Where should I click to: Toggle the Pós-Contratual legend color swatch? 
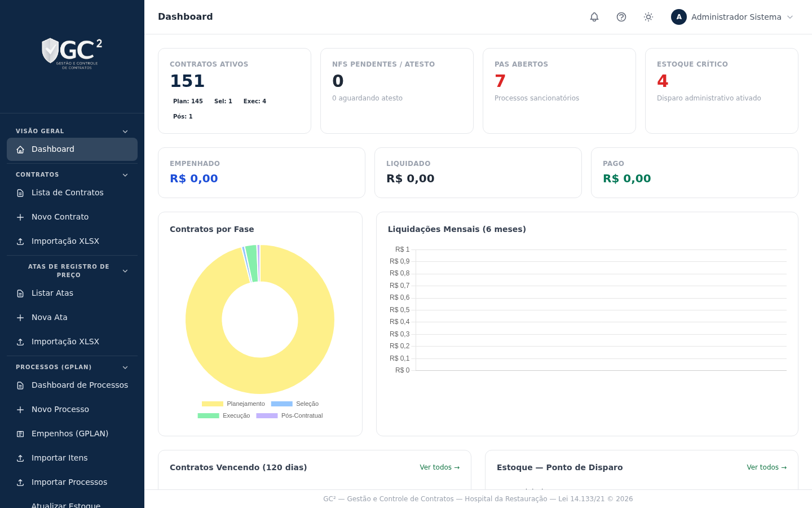267,415
